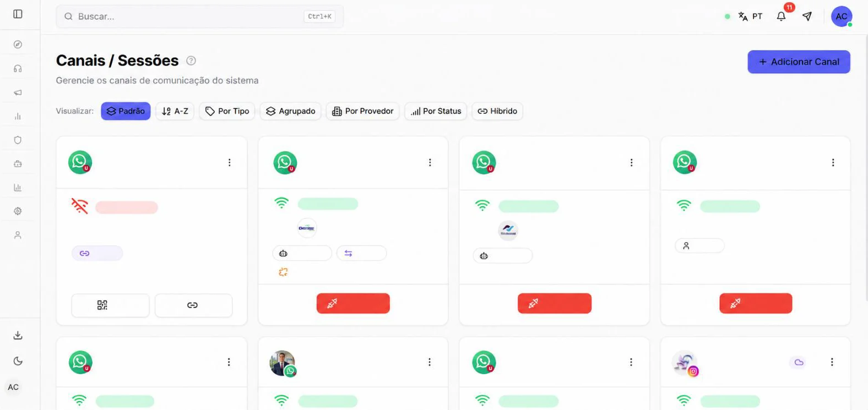Open the notifications bell with 11 badge
The image size is (868, 410).
pyautogui.click(x=781, y=17)
